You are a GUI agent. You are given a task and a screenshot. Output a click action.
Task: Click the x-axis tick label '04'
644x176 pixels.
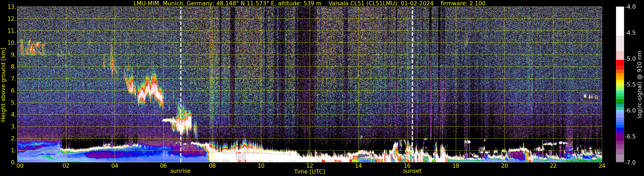click(x=114, y=166)
